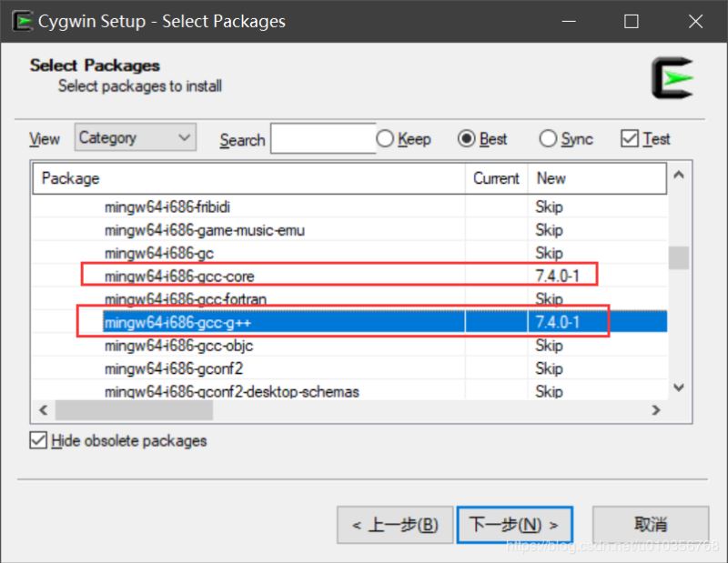Select the Sync radio button
The image size is (728, 563).
[x=548, y=138]
